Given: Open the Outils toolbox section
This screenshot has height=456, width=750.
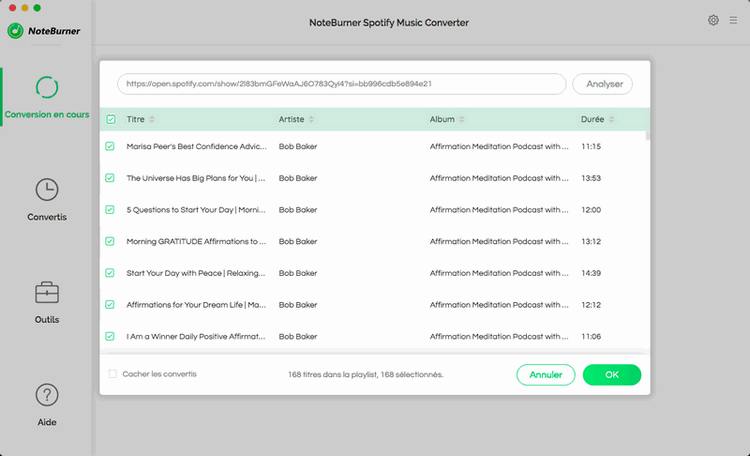Looking at the screenshot, I should (47, 302).
